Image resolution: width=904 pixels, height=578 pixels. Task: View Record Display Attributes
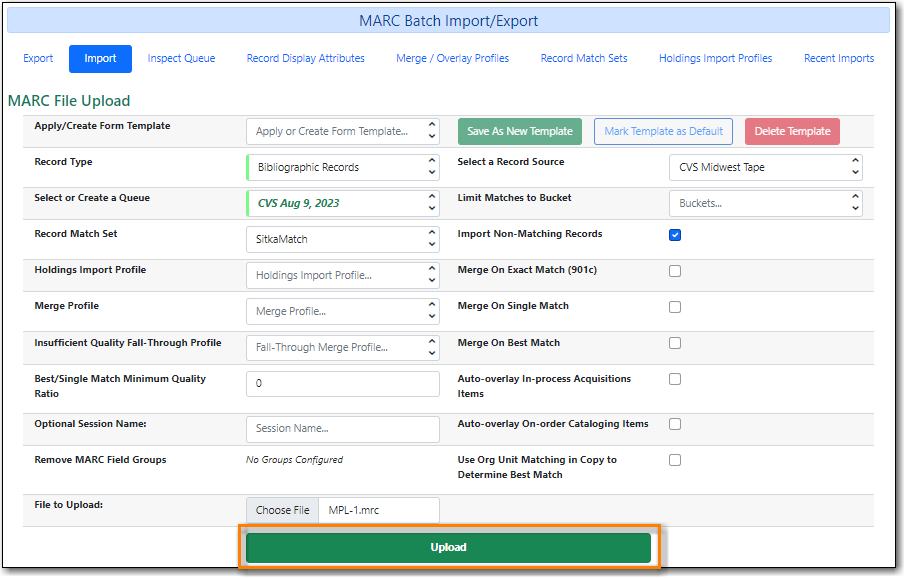305,58
